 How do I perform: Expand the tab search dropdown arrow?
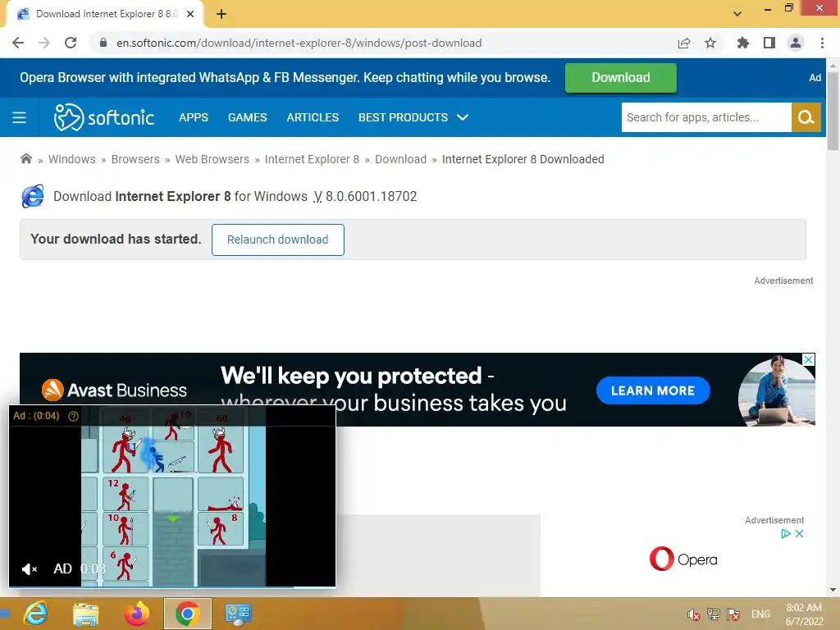coord(737,14)
